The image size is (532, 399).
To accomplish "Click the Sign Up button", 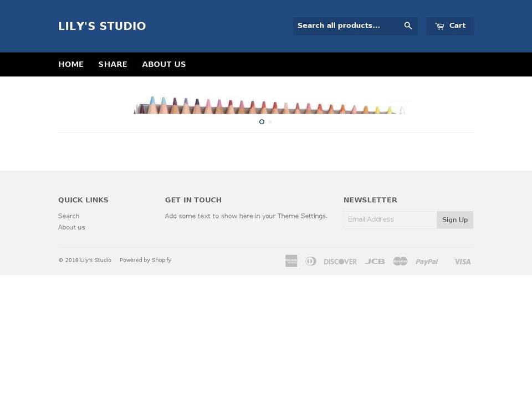I will coord(455,220).
